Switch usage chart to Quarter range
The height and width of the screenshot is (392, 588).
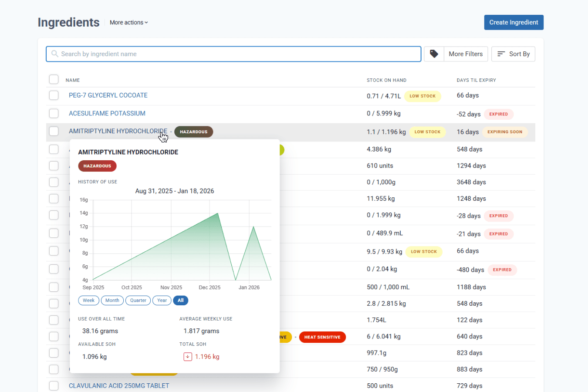[x=138, y=301]
